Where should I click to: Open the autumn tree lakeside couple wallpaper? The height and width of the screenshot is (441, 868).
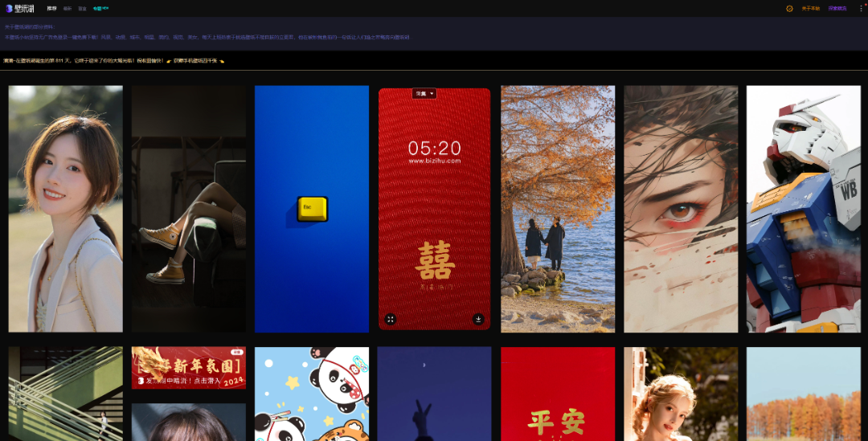[558, 209]
